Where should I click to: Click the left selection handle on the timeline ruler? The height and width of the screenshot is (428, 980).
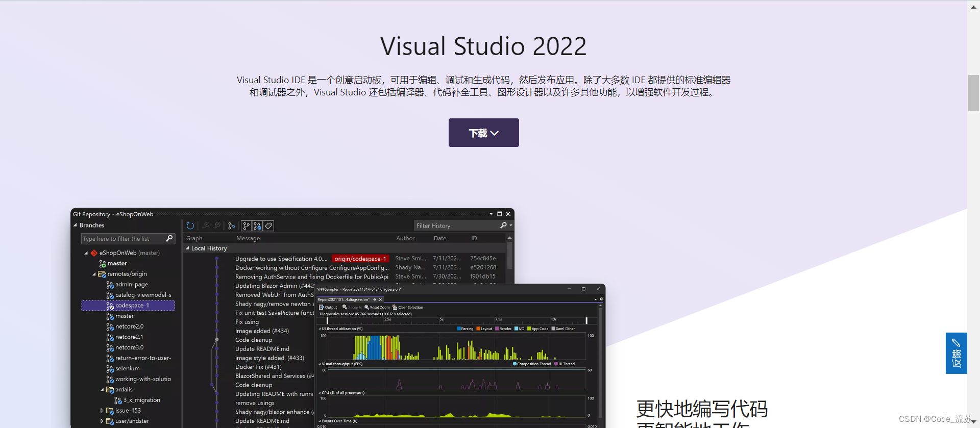coord(327,320)
